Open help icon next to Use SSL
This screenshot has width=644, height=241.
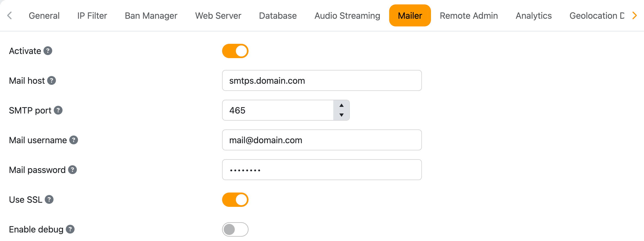pos(49,199)
